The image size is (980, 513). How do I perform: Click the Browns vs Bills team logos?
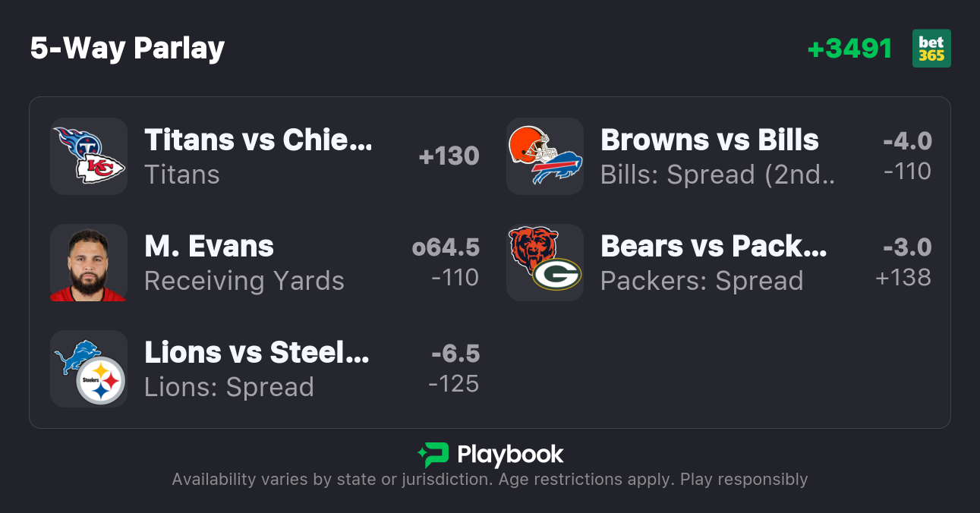(545, 156)
